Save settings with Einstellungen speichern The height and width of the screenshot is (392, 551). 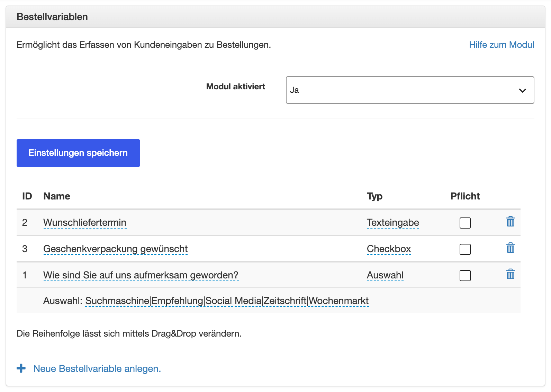pyautogui.click(x=78, y=153)
